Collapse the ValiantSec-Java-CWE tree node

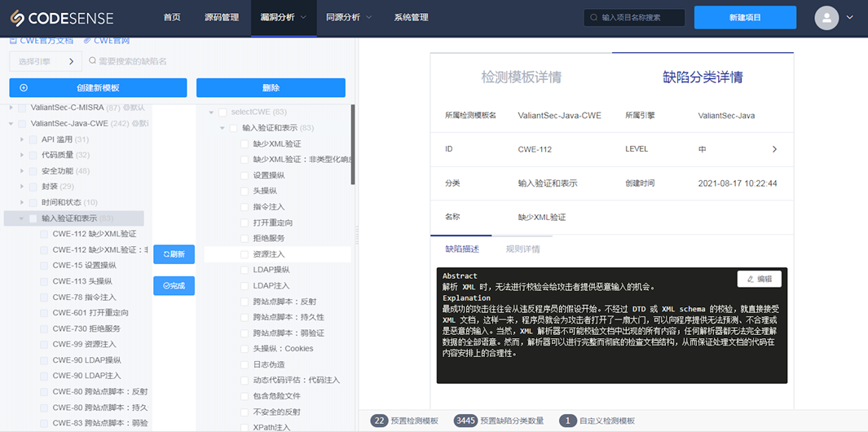(11, 124)
